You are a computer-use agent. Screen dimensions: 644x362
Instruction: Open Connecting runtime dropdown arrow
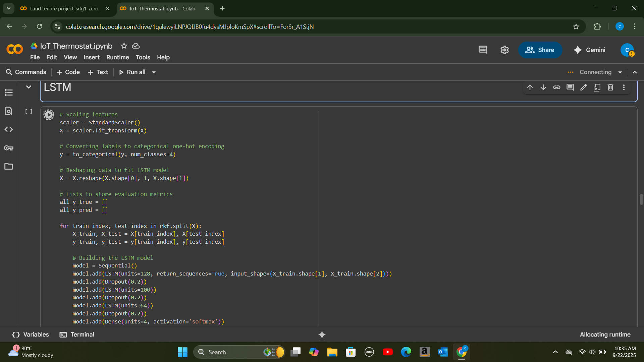pos(620,72)
